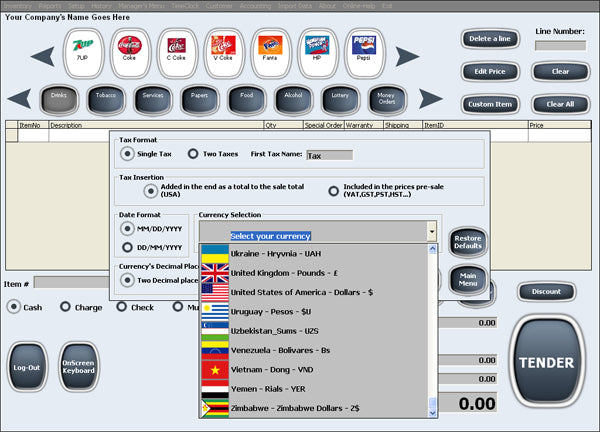
Task: Open the Accounting menu
Action: point(255,6)
